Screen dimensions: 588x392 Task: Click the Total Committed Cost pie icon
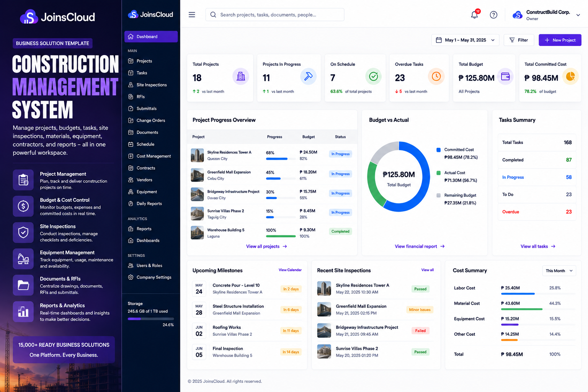coord(570,76)
